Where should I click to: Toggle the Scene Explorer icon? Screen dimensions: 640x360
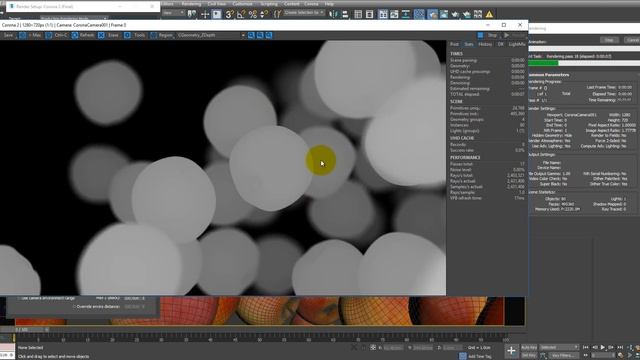pos(358,14)
